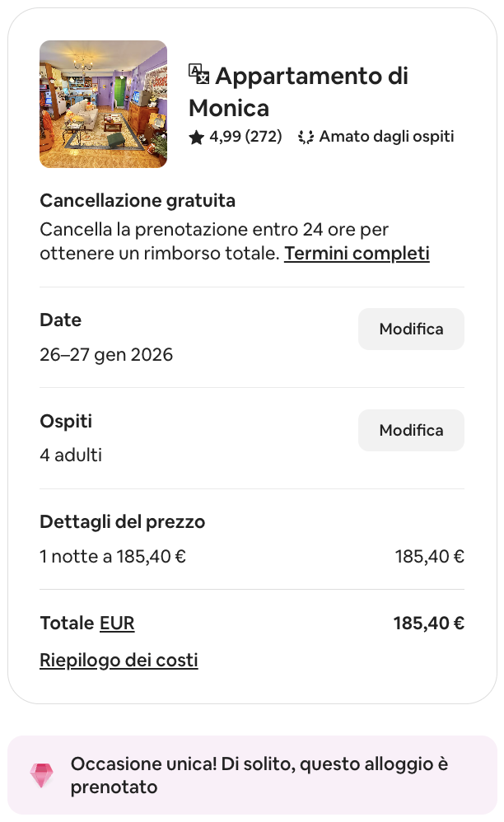504x822 pixels.
Task: Click the 'Cancellazione gratuita' heading
Action: (x=137, y=200)
